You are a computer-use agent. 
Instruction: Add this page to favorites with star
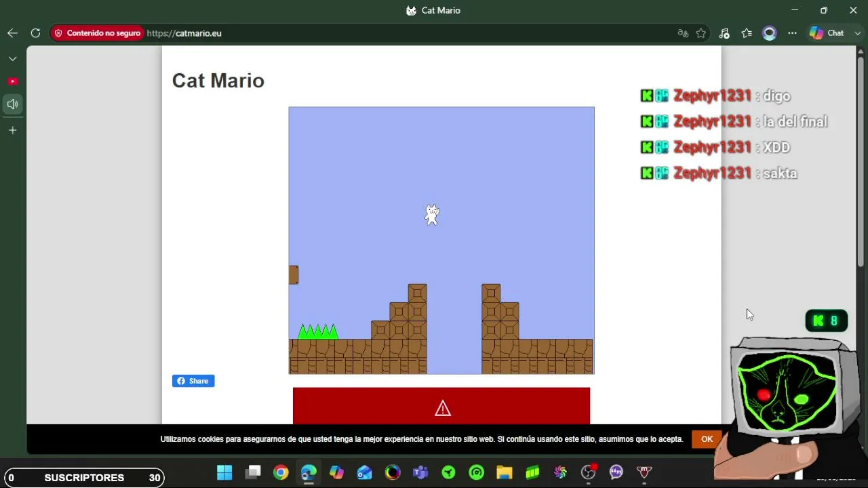coord(701,33)
